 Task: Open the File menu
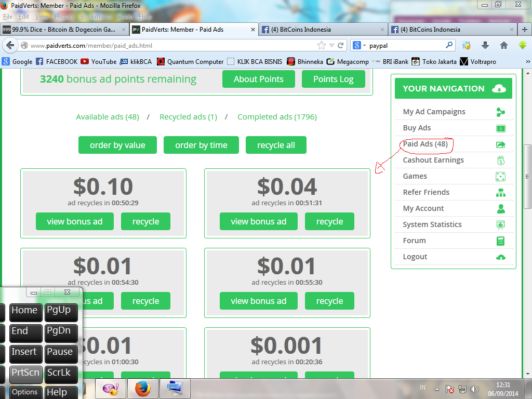click(7, 17)
